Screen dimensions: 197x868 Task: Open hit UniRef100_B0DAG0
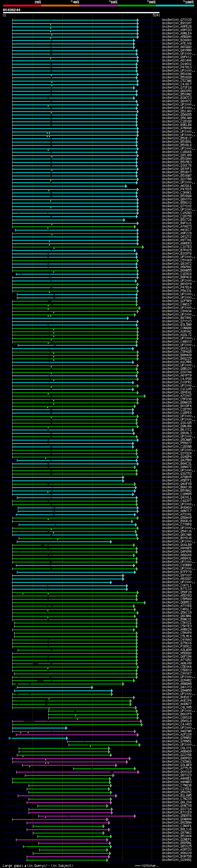tap(177, 507)
